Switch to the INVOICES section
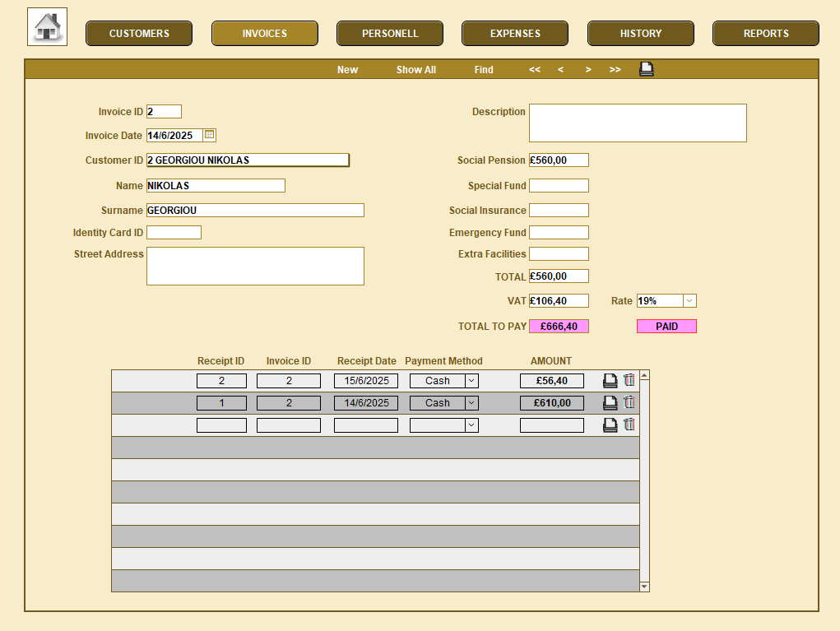840x631 pixels. [x=265, y=33]
